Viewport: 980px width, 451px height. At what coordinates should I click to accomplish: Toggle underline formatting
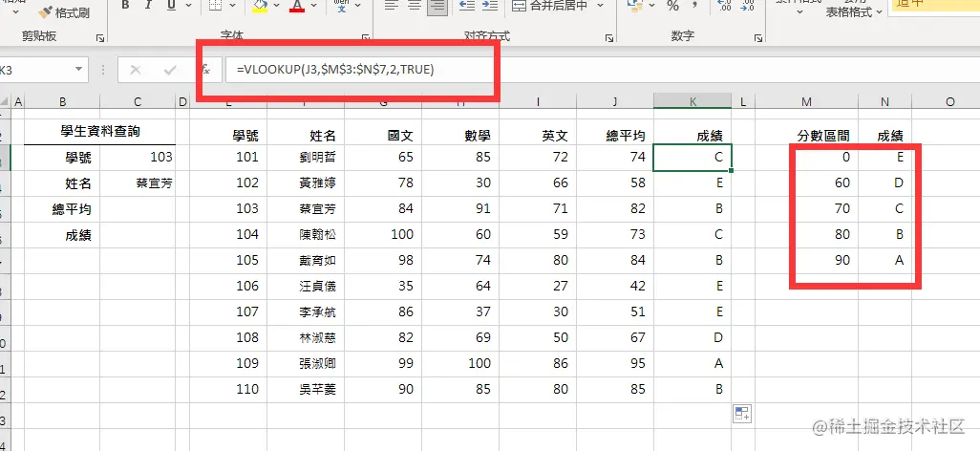171,5
